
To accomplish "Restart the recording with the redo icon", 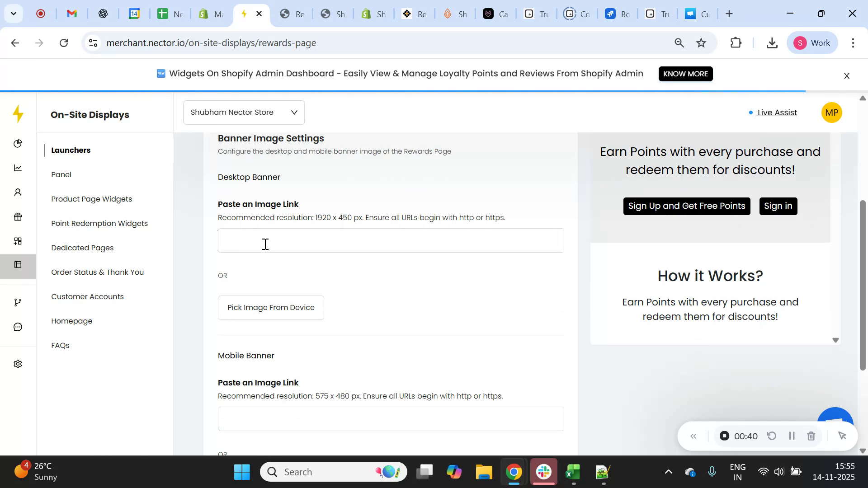I will (772, 436).
